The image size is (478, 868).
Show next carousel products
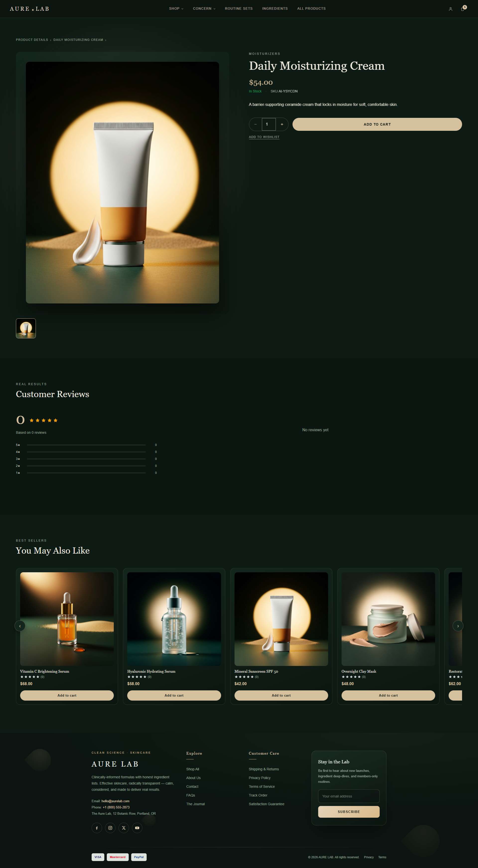coord(458,626)
